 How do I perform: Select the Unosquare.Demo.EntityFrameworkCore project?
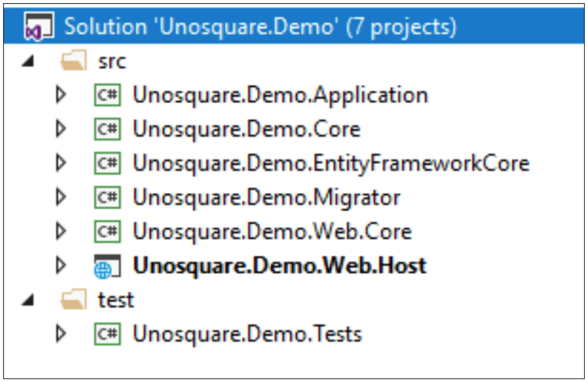click(331, 163)
